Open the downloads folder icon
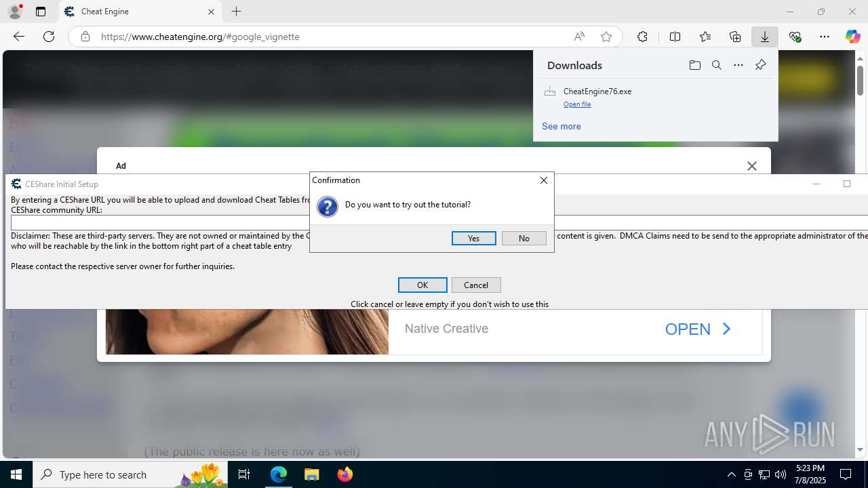 (x=694, y=65)
